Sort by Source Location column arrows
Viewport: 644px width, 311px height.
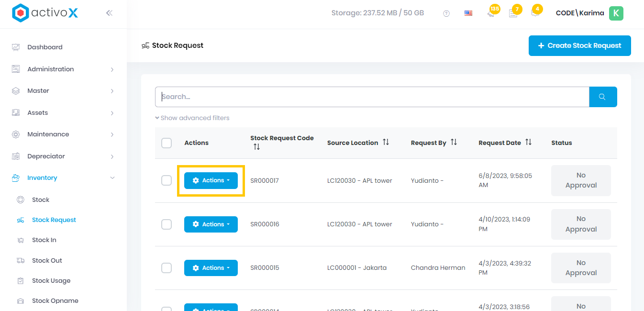coord(386,143)
